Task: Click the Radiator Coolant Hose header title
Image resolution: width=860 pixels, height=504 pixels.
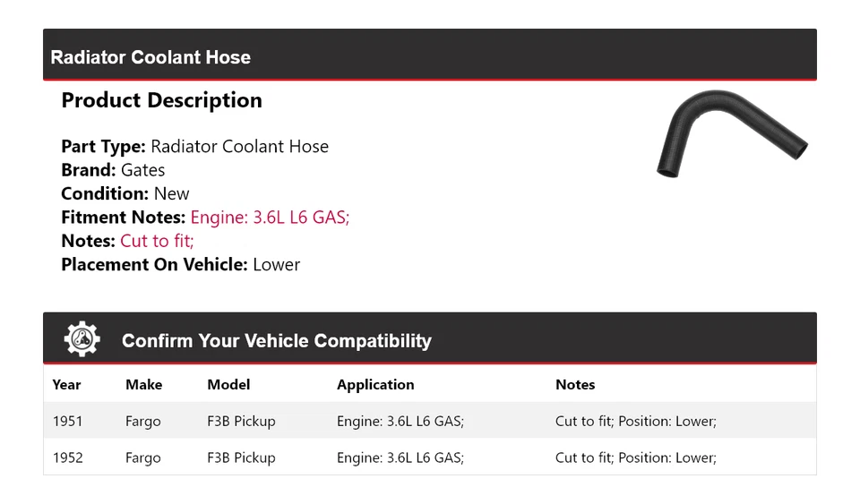Action: 150,57
